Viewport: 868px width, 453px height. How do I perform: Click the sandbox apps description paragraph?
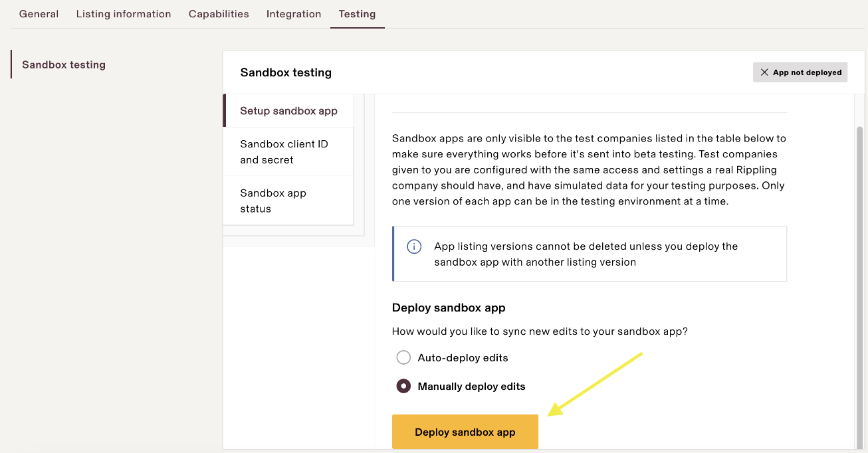[589, 169]
